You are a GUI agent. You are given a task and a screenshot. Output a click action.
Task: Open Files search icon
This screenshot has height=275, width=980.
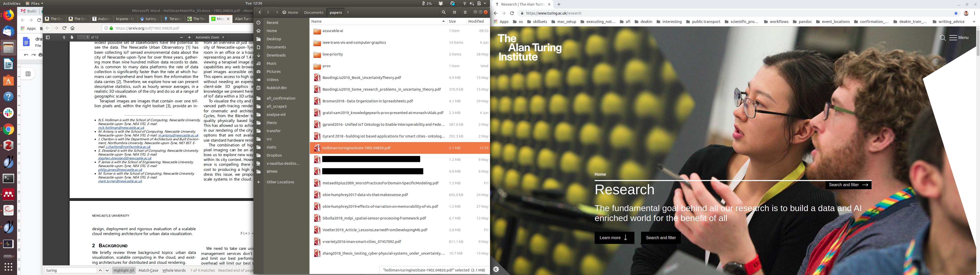(444, 12)
